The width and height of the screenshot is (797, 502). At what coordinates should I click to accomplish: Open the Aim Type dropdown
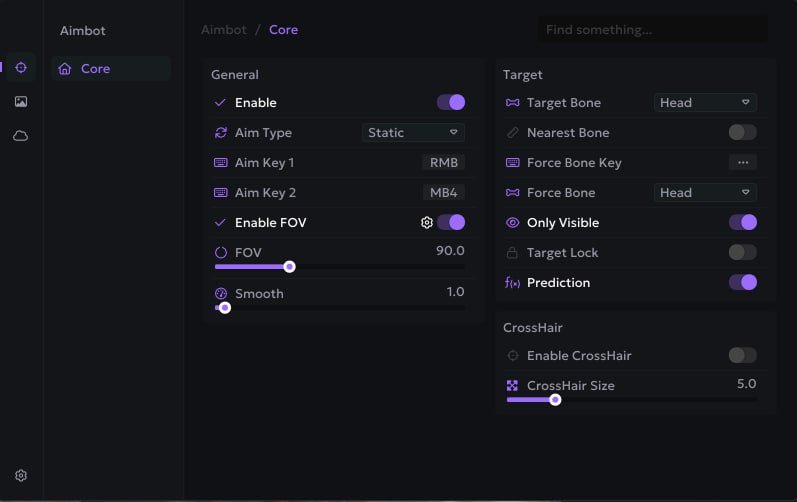(412, 132)
